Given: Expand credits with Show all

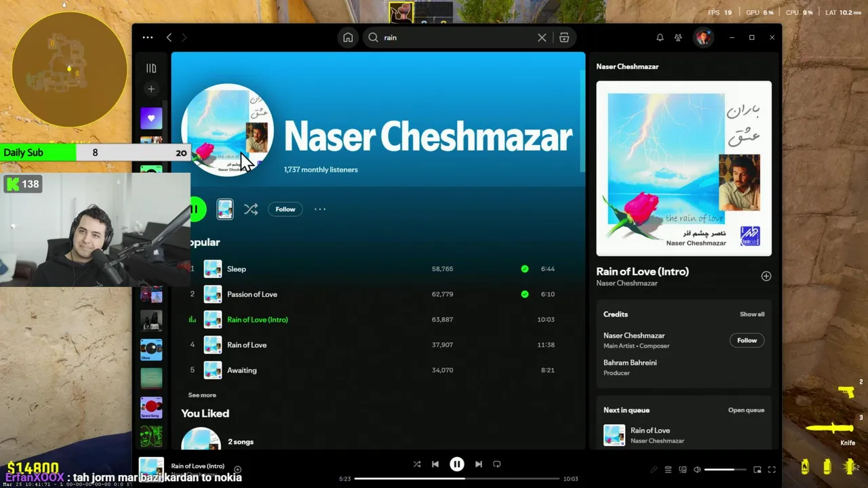Looking at the screenshot, I should tap(752, 314).
